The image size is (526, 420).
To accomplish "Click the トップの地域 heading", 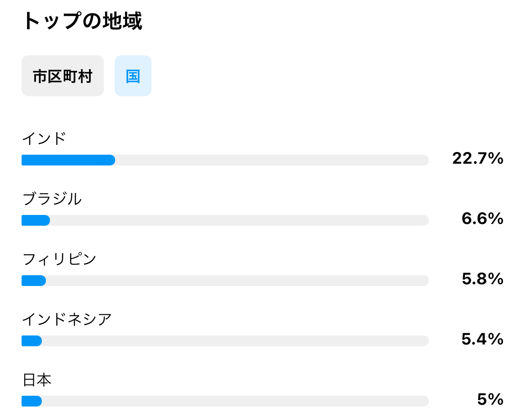I will 82,21.
